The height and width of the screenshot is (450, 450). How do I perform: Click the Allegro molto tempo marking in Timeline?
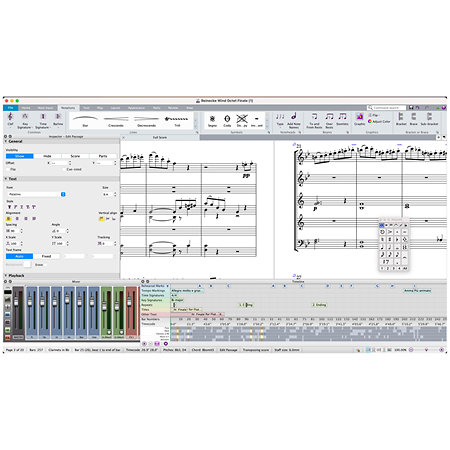tap(186, 291)
